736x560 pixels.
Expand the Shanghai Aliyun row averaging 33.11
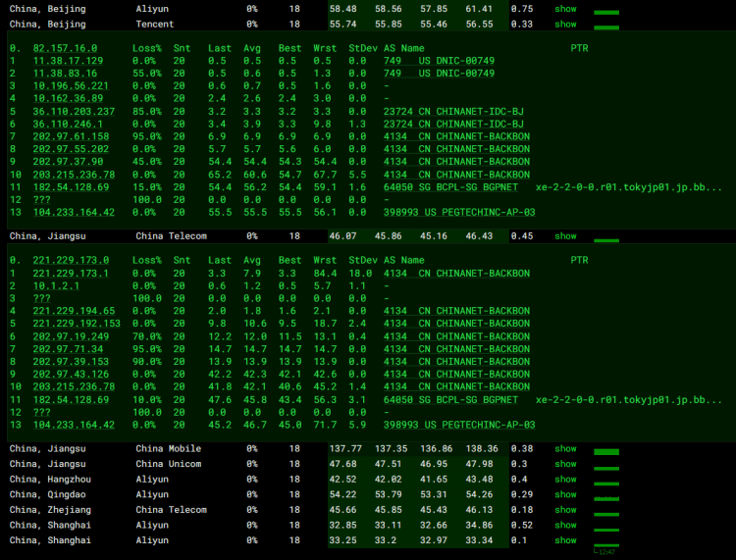coord(565,525)
